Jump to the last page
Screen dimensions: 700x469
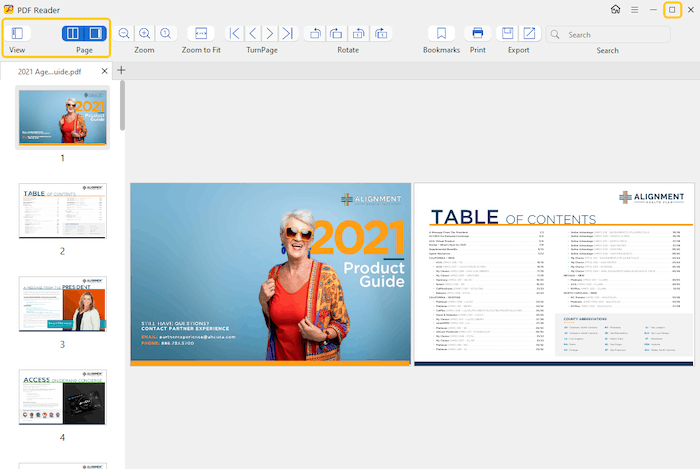click(288, 33)
